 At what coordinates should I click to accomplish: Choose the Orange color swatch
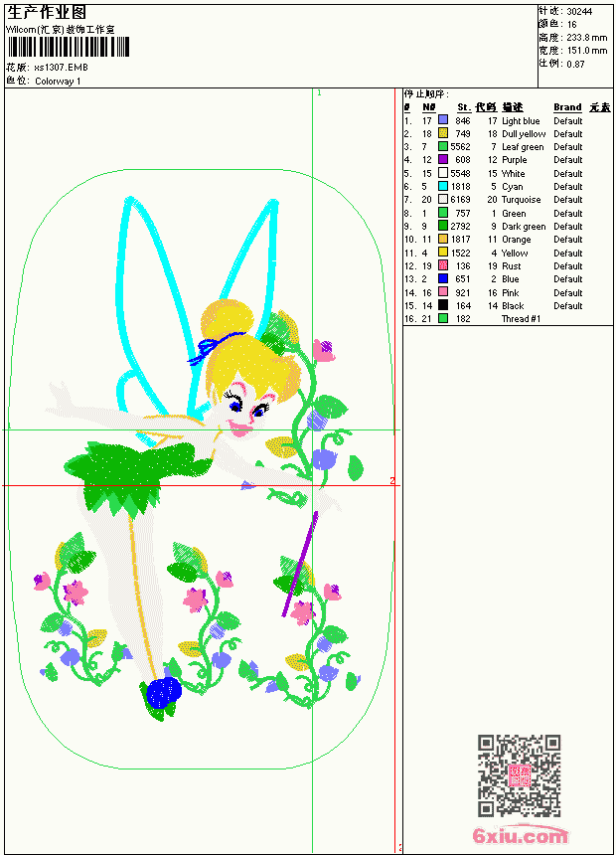[x=443, y=239]
